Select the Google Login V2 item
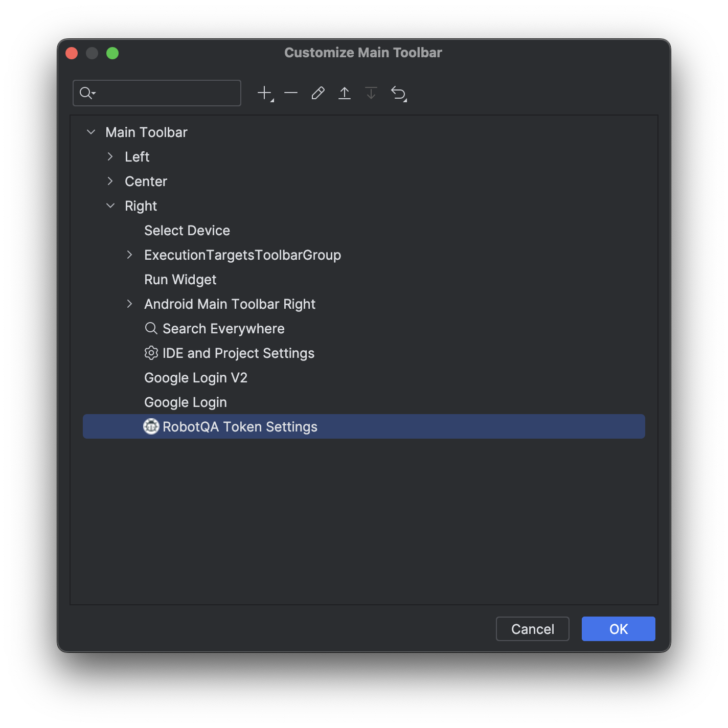This screenshot has height=728, width=728. [x=196, y=378]
